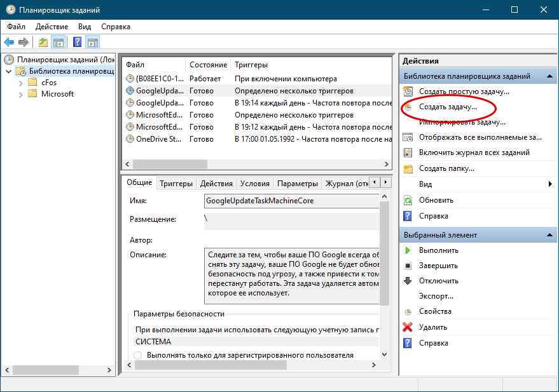
Task: Click Импортировать задачу... action
Action: click(462, 122)
